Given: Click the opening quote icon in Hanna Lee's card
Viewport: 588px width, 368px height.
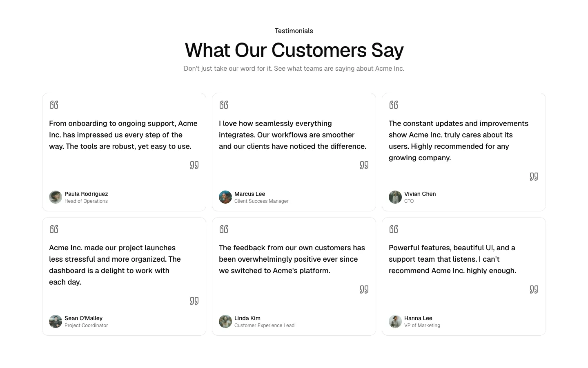Looking at the screenshot, I should [x=394, y=229].
